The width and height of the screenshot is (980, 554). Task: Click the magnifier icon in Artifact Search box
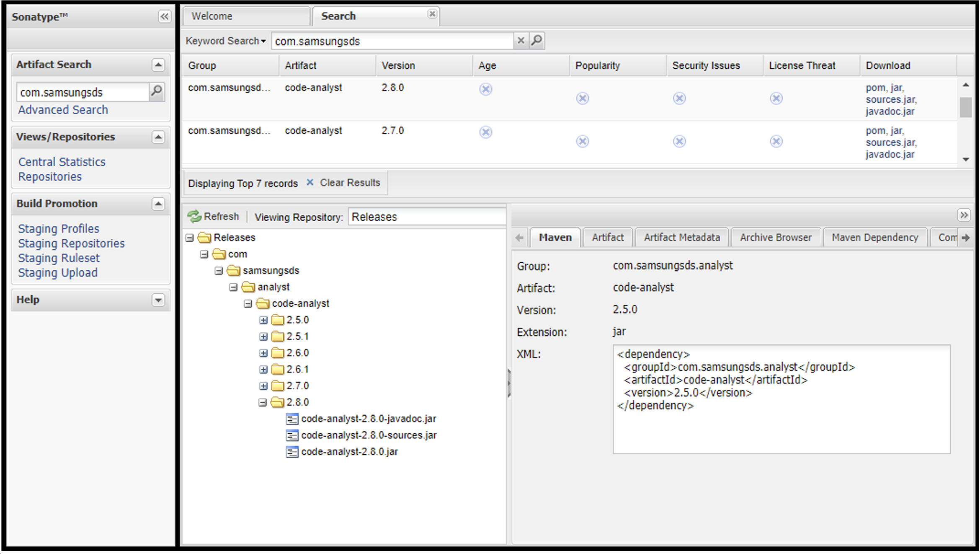(x=157, y=91)
